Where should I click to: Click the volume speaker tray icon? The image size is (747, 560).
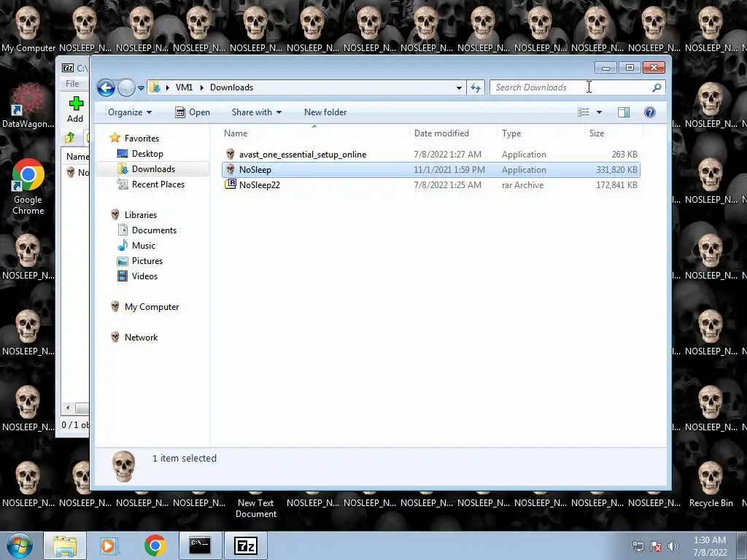coord(673,546)
